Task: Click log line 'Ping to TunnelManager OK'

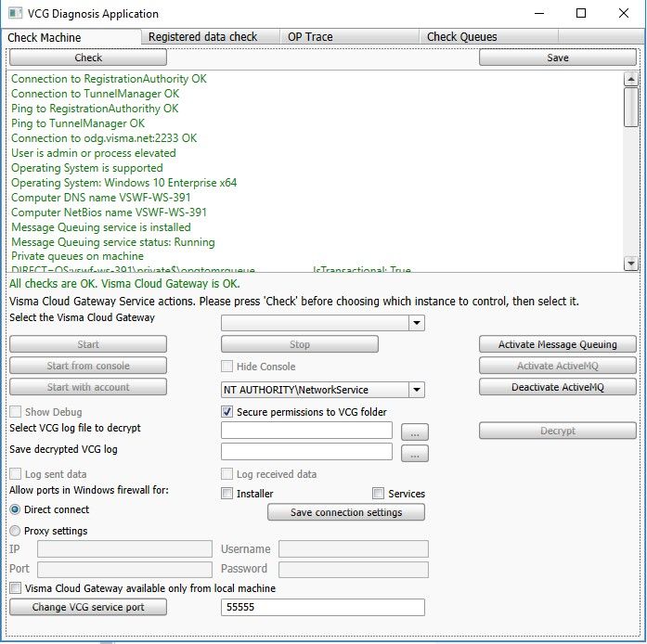Action: point(78,122)
